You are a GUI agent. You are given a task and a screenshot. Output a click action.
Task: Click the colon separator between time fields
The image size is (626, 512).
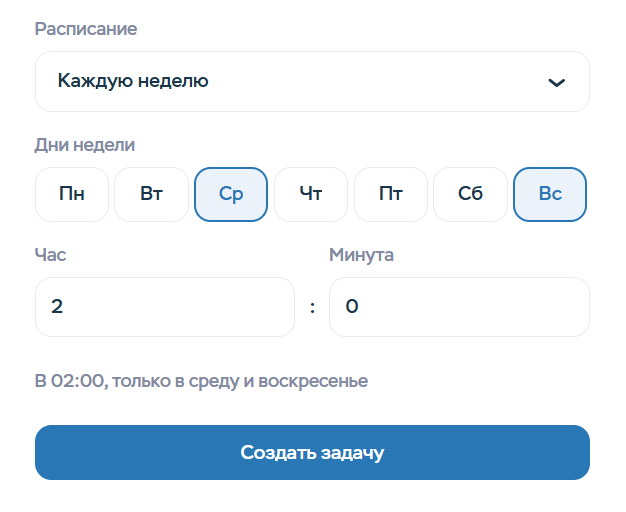pyautogui.click(x=312, y=308)
